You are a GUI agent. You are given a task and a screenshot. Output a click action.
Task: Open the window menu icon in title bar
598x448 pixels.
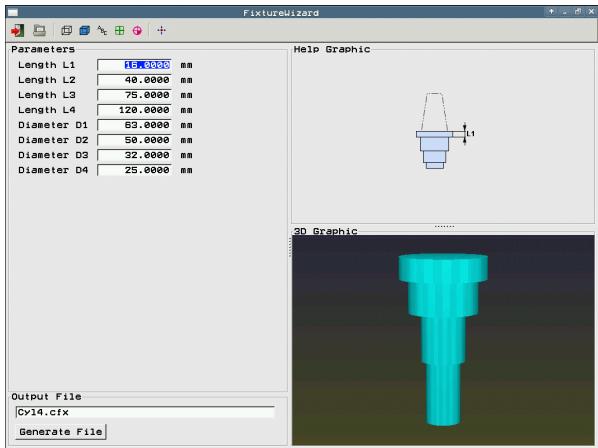13,13
